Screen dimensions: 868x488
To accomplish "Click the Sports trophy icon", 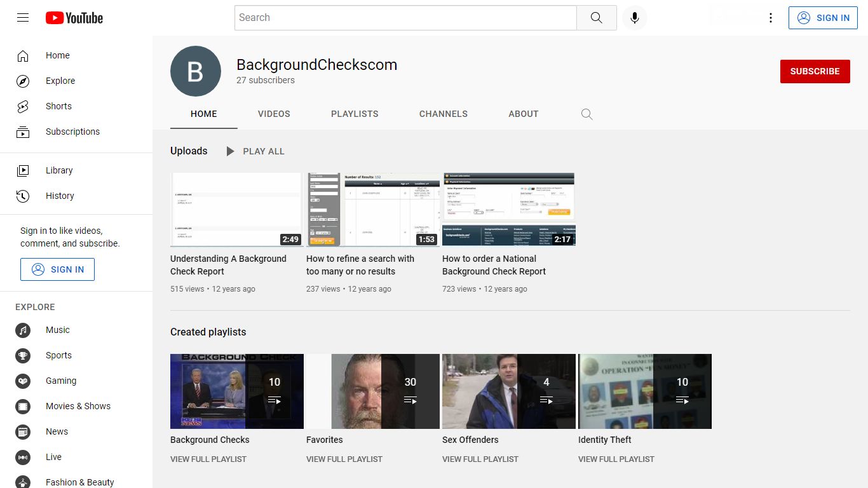I will (x=23, y=356).
